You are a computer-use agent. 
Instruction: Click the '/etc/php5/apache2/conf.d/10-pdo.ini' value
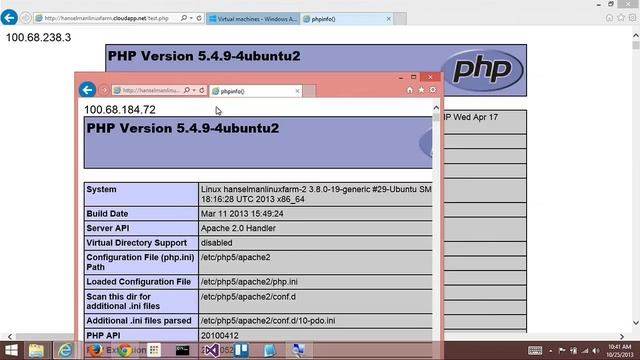[x=268, y=321]
